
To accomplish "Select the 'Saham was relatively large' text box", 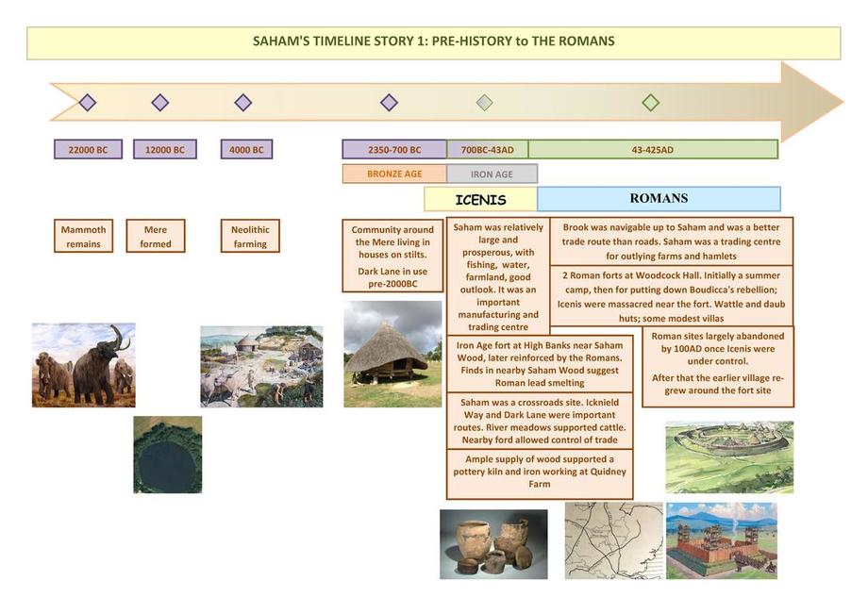I will 498,276.
